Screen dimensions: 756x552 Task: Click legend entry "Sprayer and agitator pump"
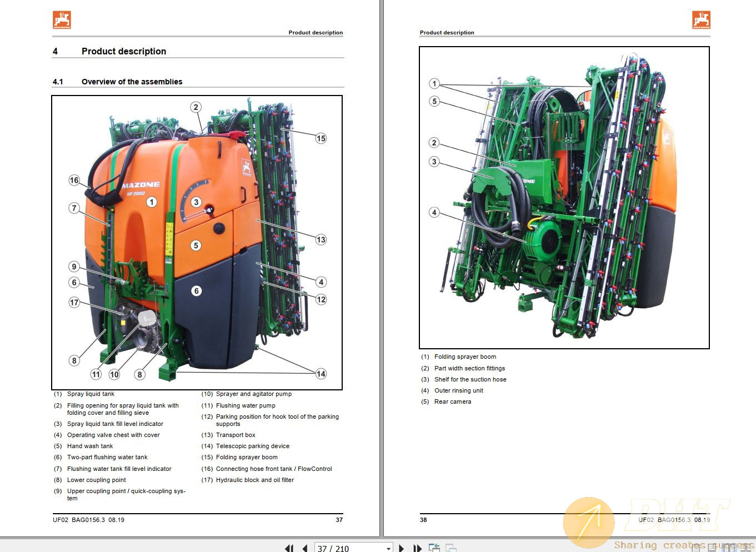(x=254, y=394)
